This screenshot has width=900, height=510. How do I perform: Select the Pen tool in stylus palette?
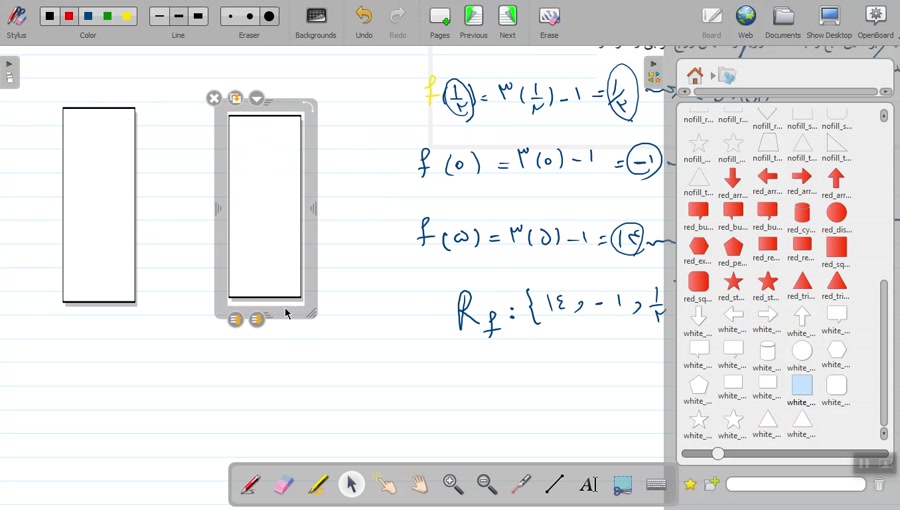[x=250, y=484]
